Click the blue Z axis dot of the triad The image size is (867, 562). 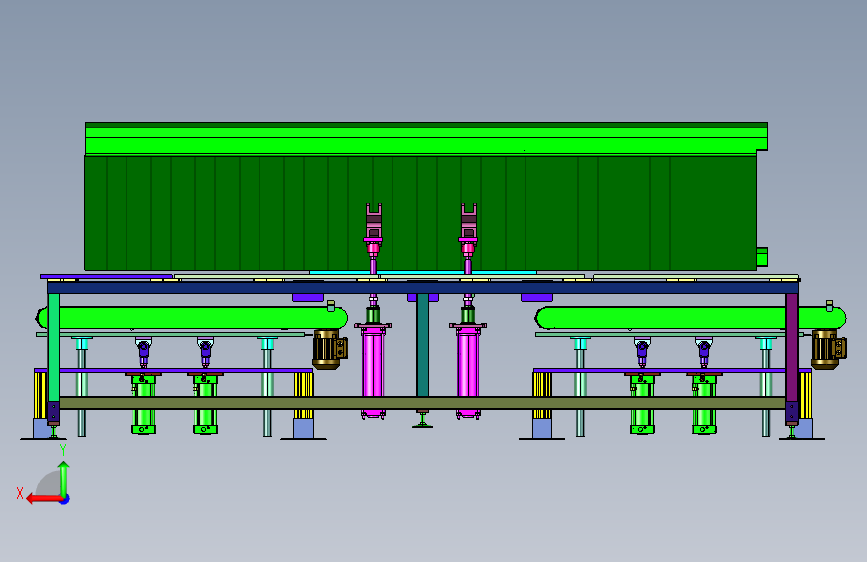65,499
